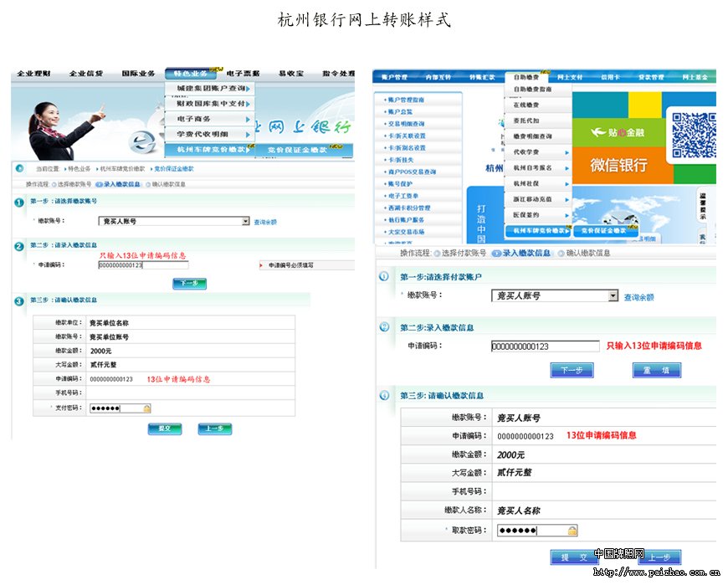Image resolution: width=728 pixels, height=585 pixels.
Task: Expand the 代收学费 submenu arrow
Action: 567,152
